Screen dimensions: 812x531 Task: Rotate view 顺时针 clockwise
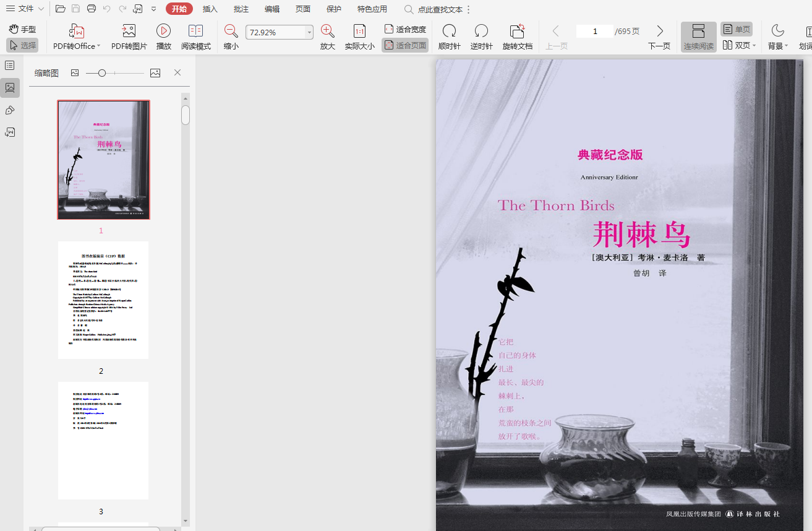[x=450, y=37]
